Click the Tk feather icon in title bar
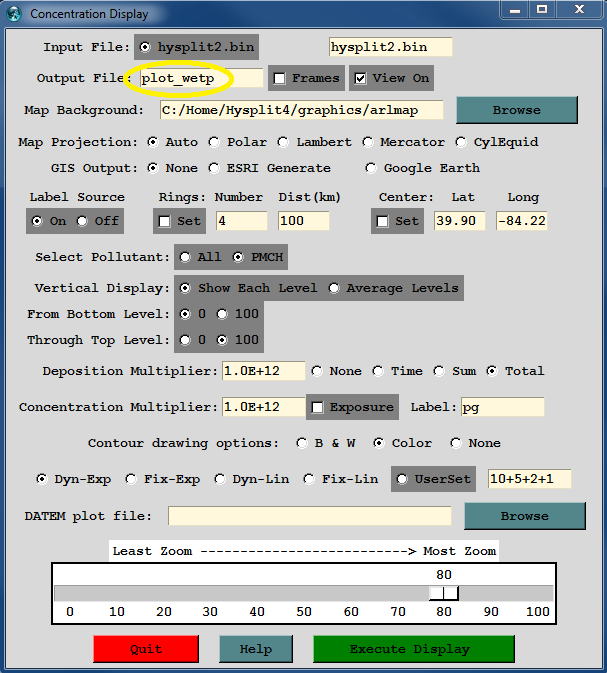The width and height of the screenshot is (607, 673). [x=14, y=14]
